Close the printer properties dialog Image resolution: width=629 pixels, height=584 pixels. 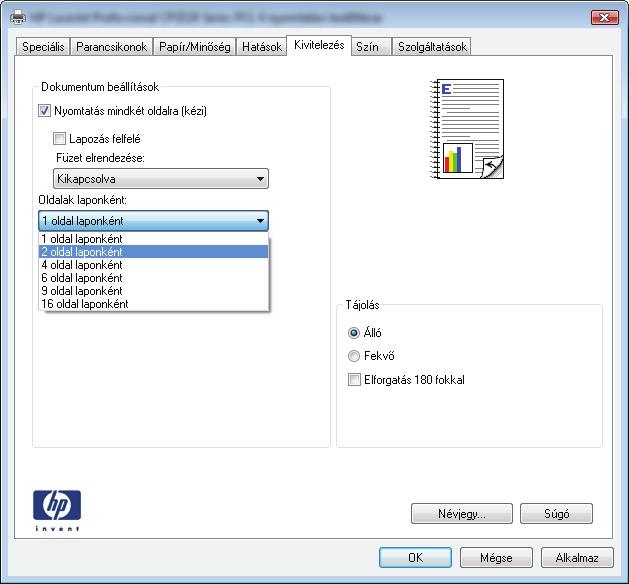point(605,17)
